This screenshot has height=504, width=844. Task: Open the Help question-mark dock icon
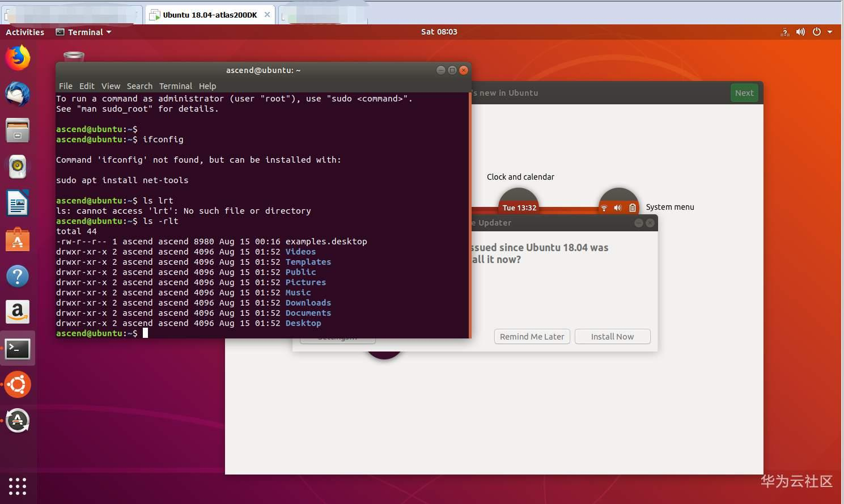[18, 276]
